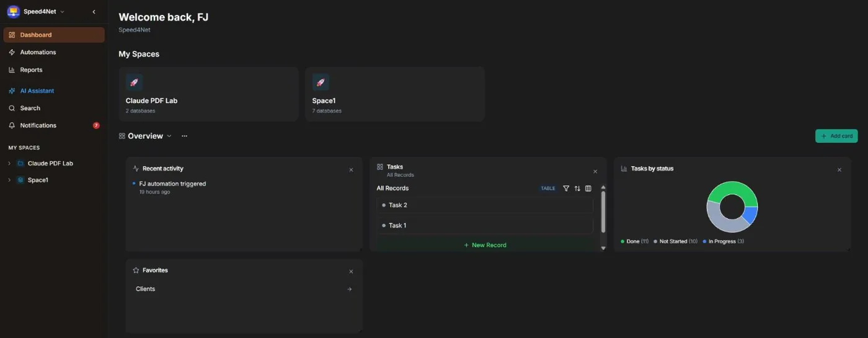Close the Tasks card
Screen dimensions: 868x338
[595, 171]
